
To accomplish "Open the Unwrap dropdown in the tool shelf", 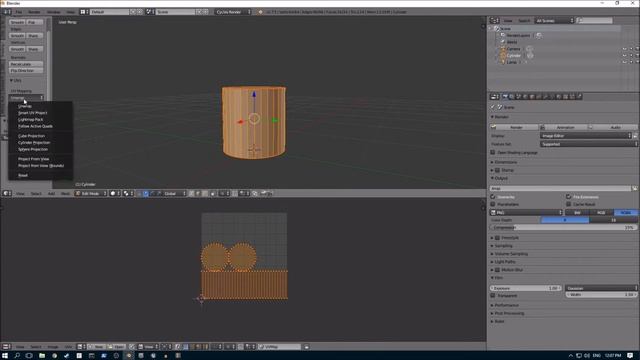I will (x=26, y=98).
